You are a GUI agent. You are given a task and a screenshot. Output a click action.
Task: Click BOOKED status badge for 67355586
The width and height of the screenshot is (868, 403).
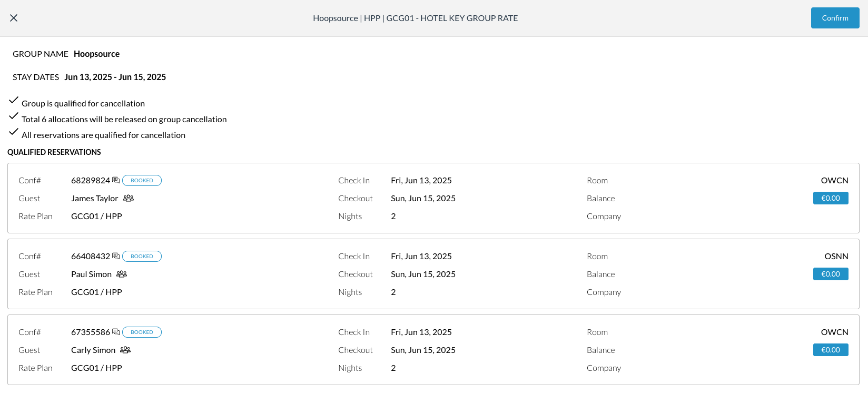tap(142, 332)
